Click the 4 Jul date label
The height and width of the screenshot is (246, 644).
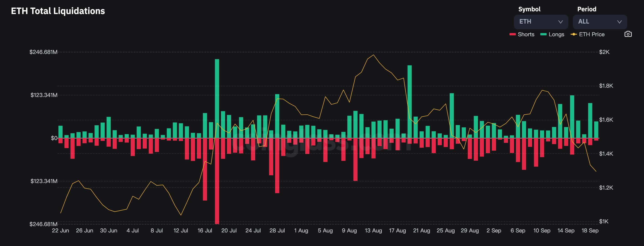pyautogui.click(x=133, y=231)
